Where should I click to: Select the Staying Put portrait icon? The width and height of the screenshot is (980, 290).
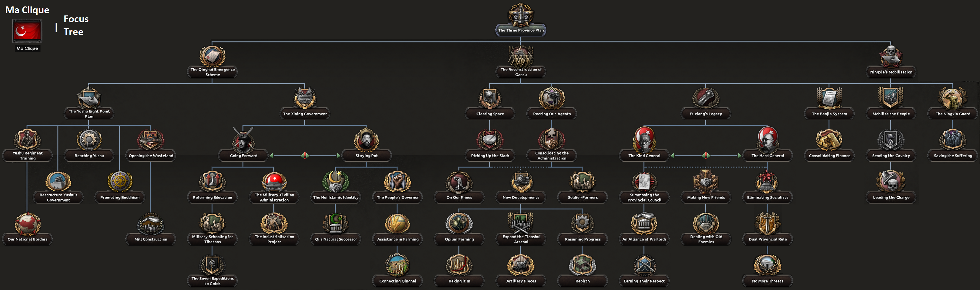tap(366, 140)
